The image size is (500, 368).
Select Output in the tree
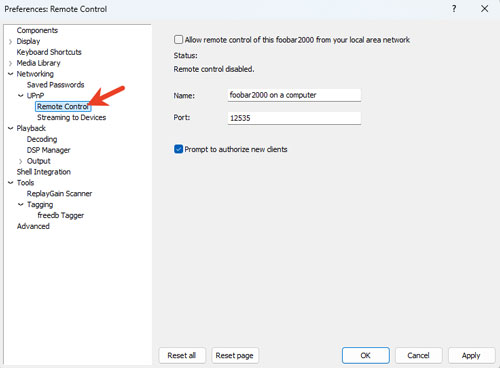click(39, 161)
